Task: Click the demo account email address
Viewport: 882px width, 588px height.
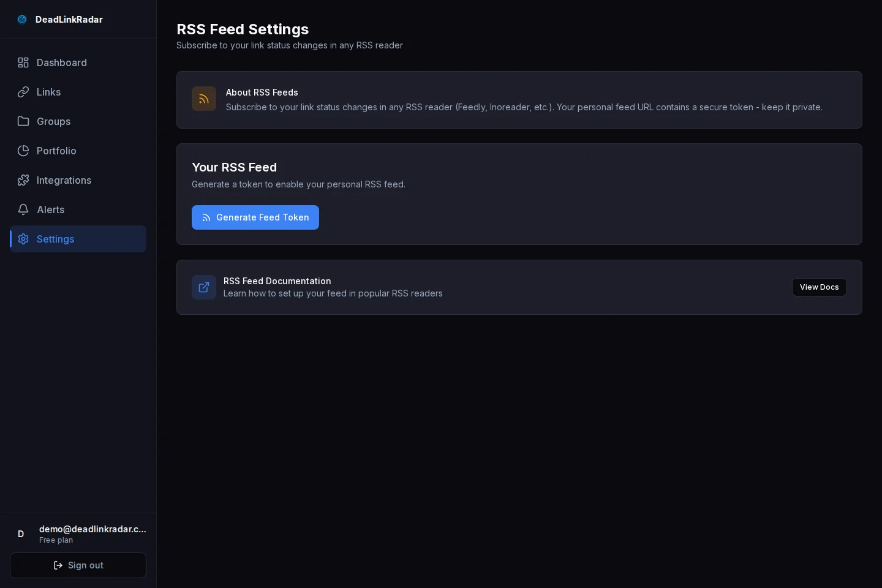Action: pos(92,529)
